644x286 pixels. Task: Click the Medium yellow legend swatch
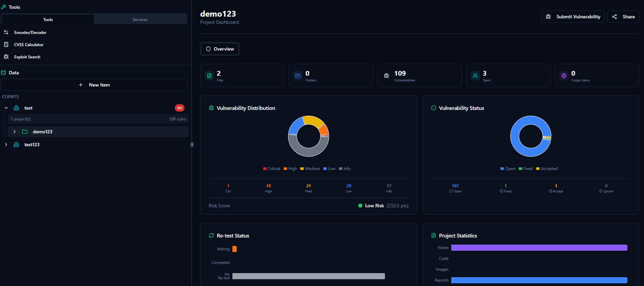click(302, 169)
